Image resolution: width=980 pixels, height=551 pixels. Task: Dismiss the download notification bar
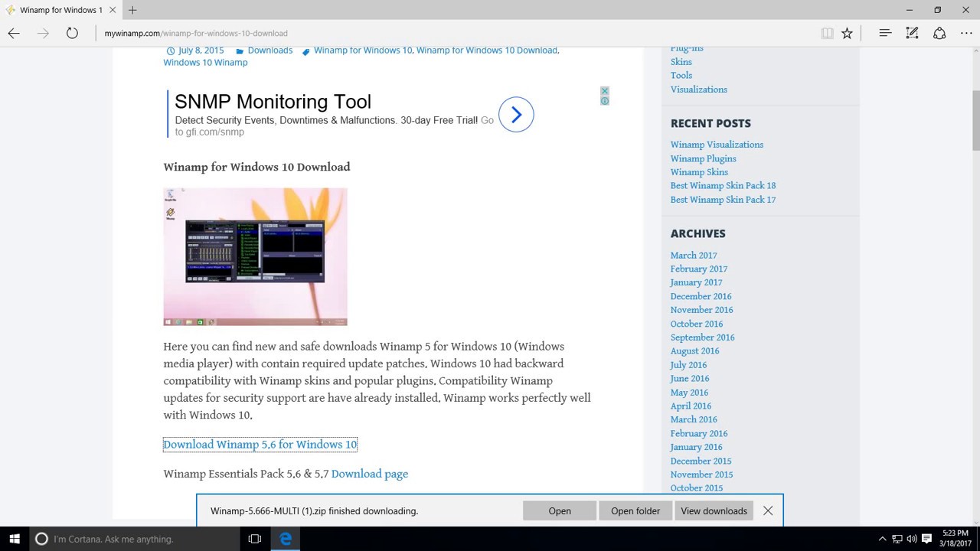point(768,510)
